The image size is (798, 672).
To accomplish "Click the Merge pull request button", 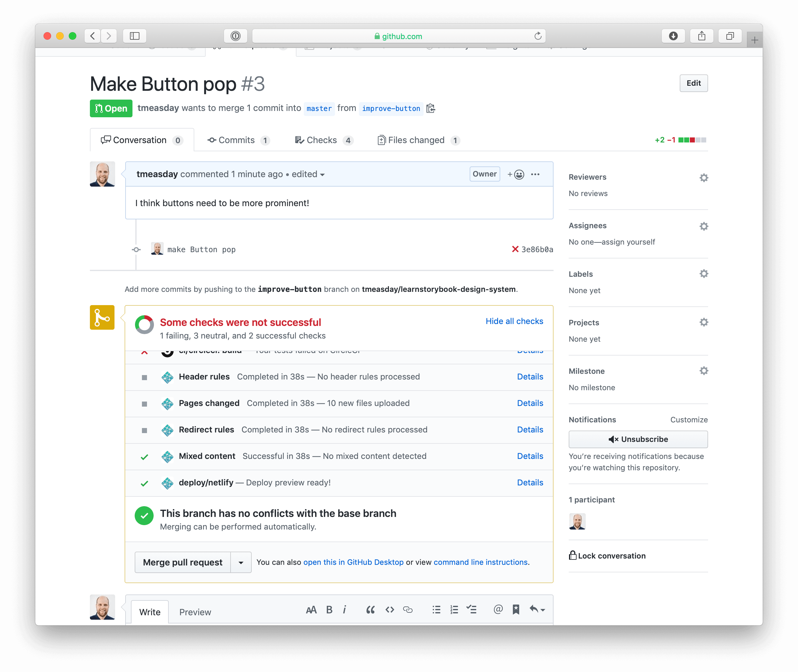I will (x=183, y=562).
